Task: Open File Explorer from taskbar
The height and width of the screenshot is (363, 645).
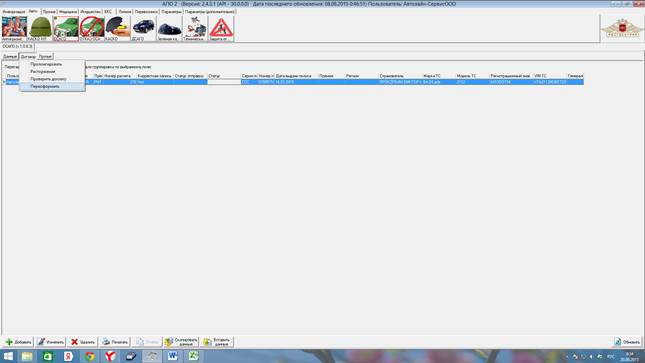Action: point(27,356)
